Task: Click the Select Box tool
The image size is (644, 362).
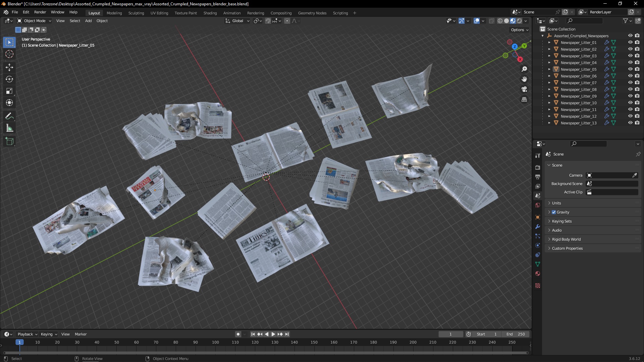Action: tap(9, 42)
